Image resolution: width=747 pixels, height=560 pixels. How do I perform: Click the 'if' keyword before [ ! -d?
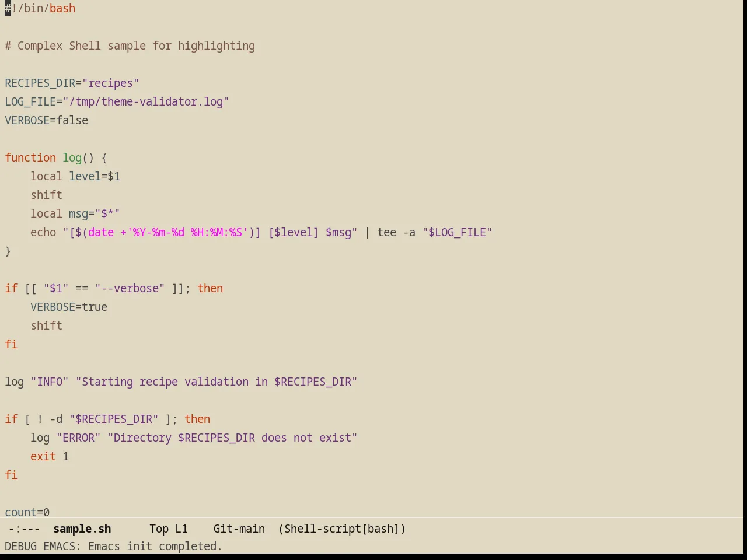(11, 419)
